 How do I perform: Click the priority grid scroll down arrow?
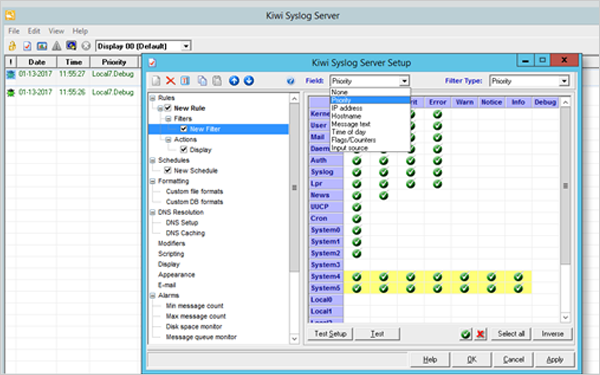(565, 317)
